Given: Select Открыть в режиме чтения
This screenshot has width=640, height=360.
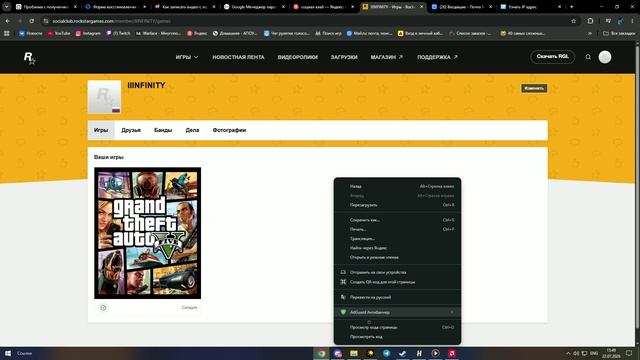Looking at the screenshot, I should click(x=398, y=258).
